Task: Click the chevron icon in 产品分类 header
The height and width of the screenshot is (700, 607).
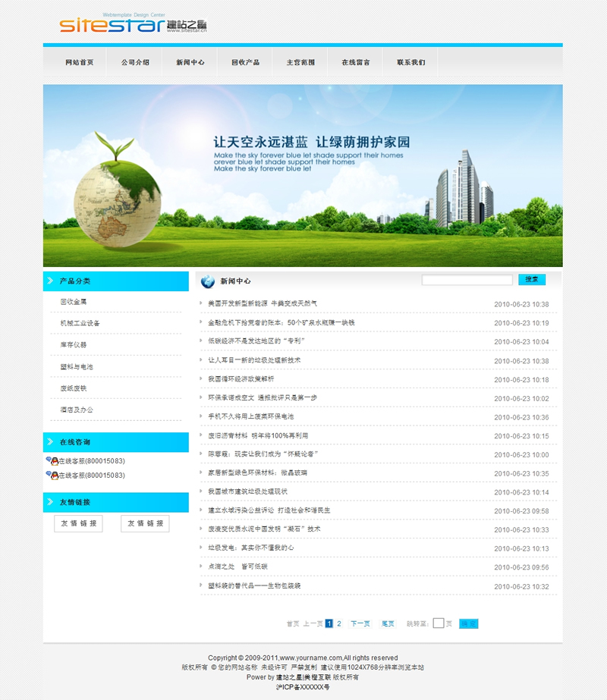Action: tap(50, 281)
